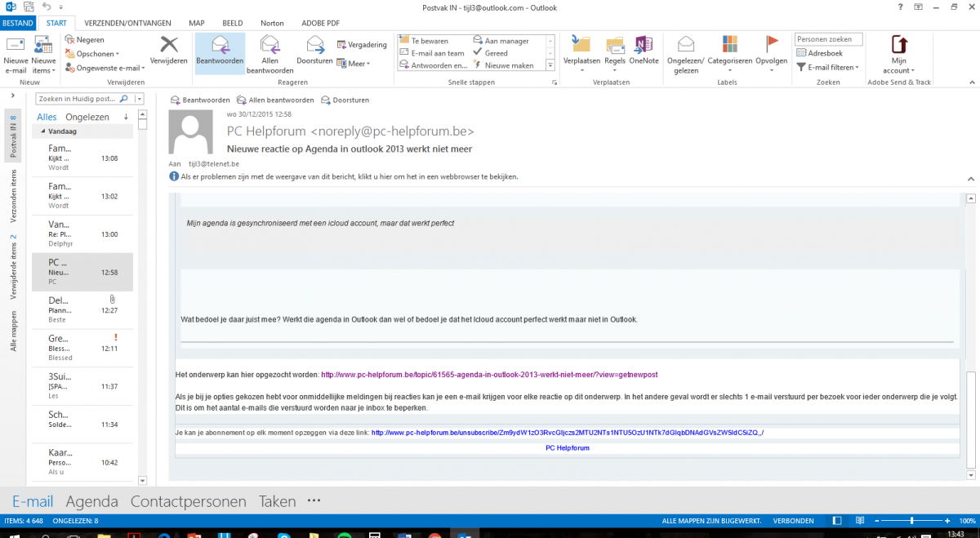Expand the Snelle stappen gallery
Screen dimensions: 980x538
550,65
